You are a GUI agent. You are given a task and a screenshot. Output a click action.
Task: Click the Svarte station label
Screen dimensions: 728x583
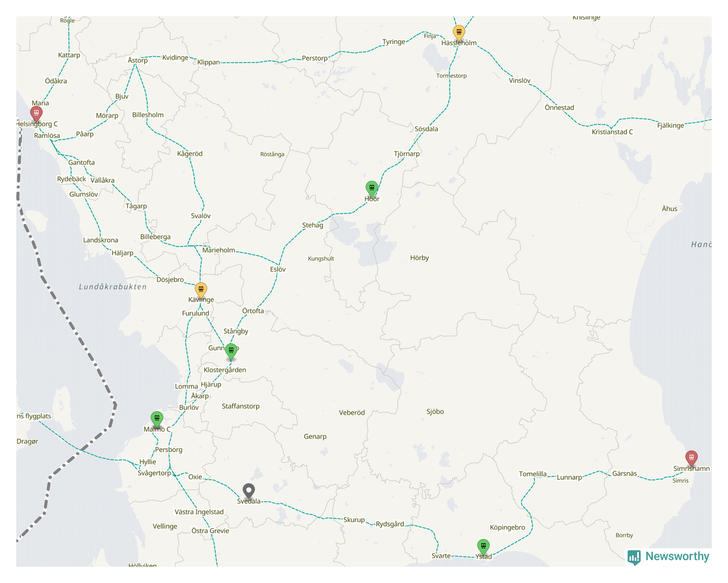tap(441, 556)
